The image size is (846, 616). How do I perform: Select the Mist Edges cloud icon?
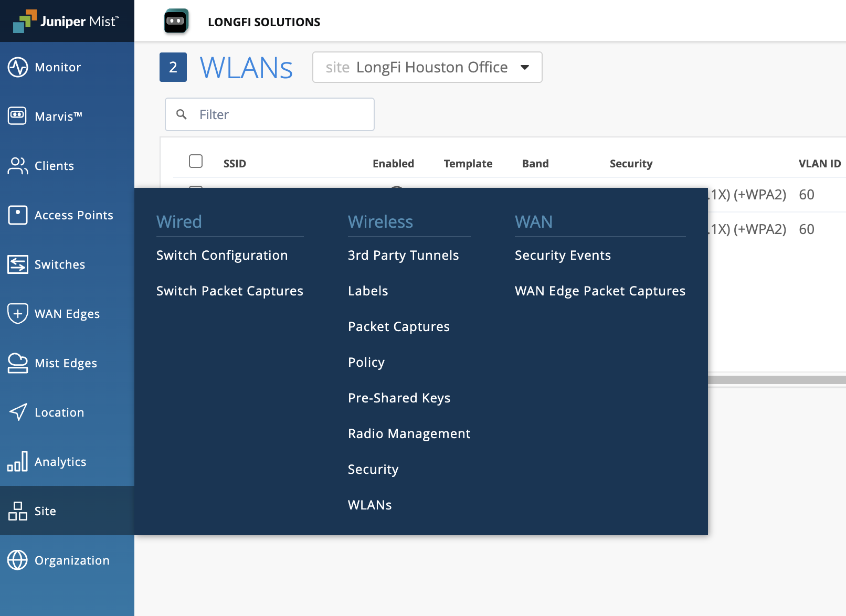click(18, 363)
